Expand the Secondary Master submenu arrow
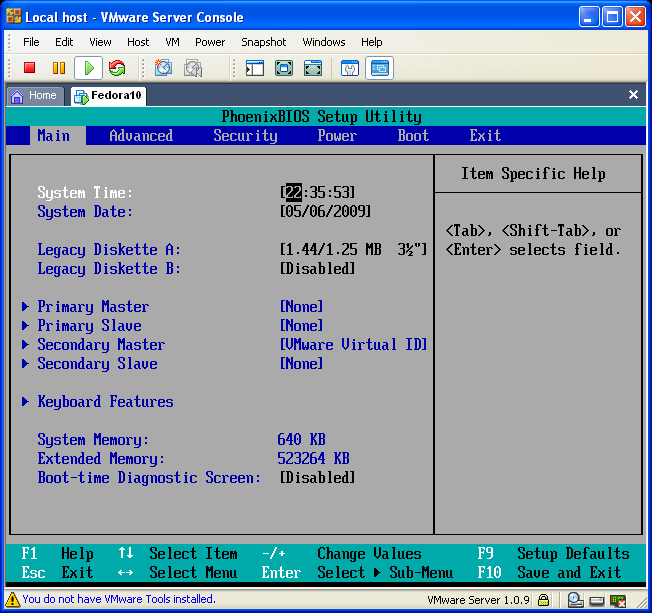652x613 pixels. 25,344
